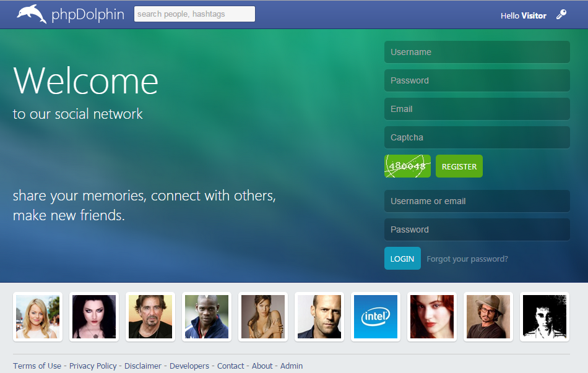This screenshot has height=373, width=588.
Task: Click the blue LOGIN button
Action: point(402,259)
